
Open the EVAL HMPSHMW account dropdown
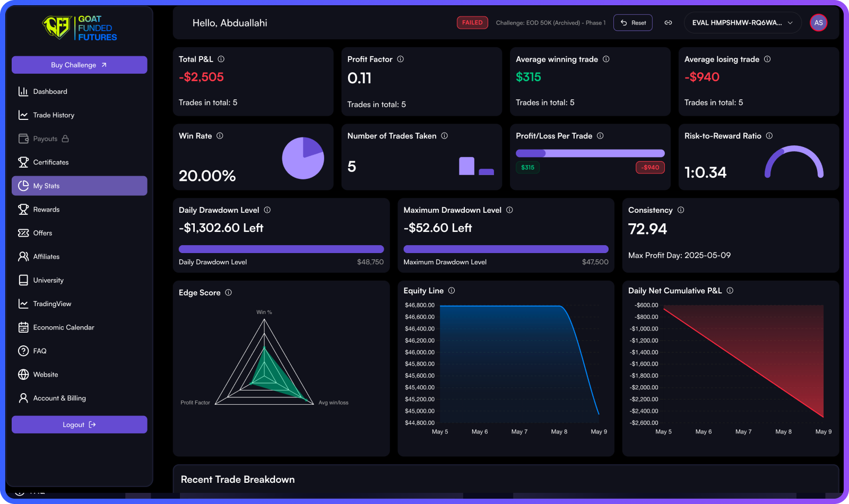pyautogui.click(x=742, y=23)
